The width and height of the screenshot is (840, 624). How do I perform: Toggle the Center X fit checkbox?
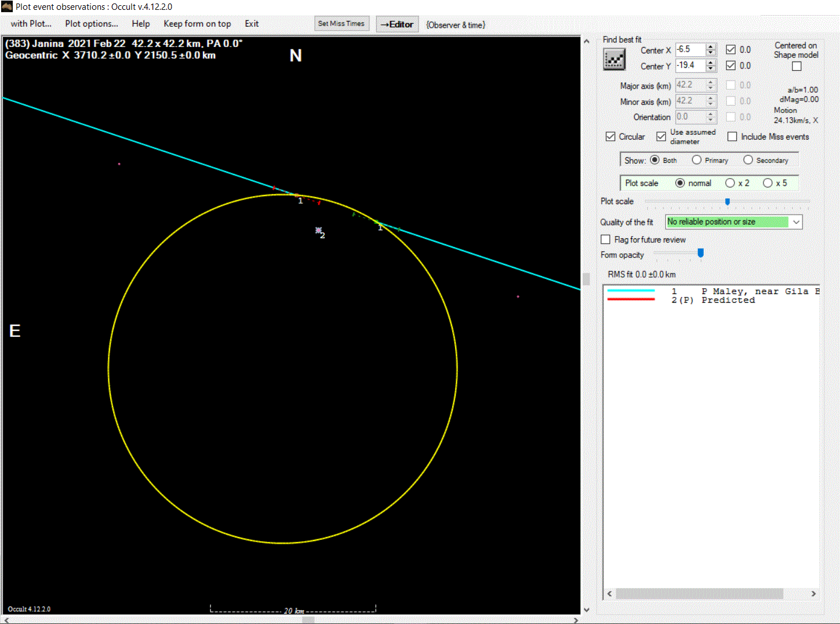730,50
